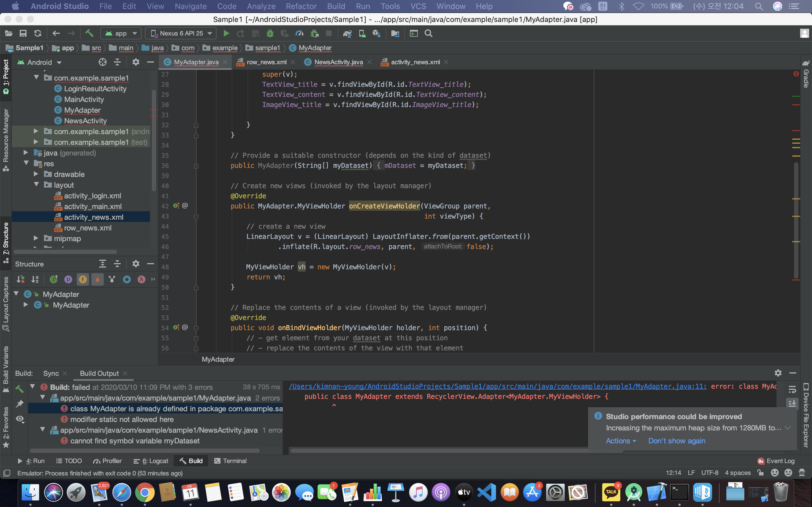Select row_news.xml in the layout folder
Image resolution: width=812 pixels, height=507 pixels.
tap(88, 228)
